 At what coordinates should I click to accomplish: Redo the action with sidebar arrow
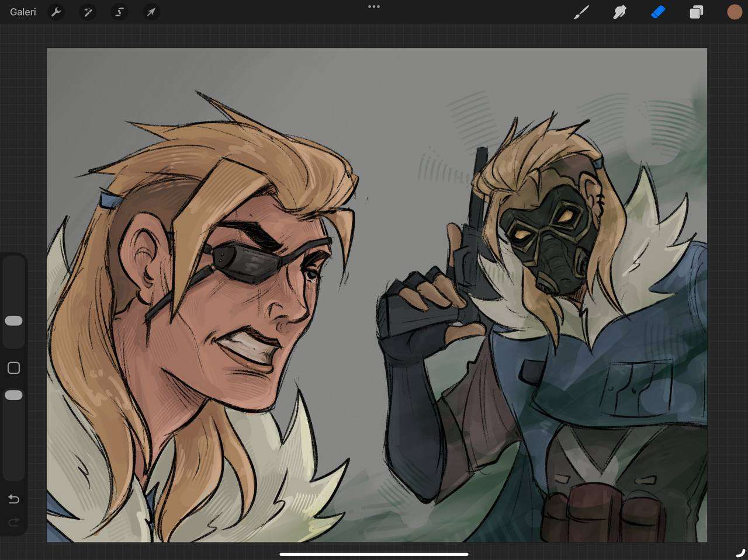13,521
